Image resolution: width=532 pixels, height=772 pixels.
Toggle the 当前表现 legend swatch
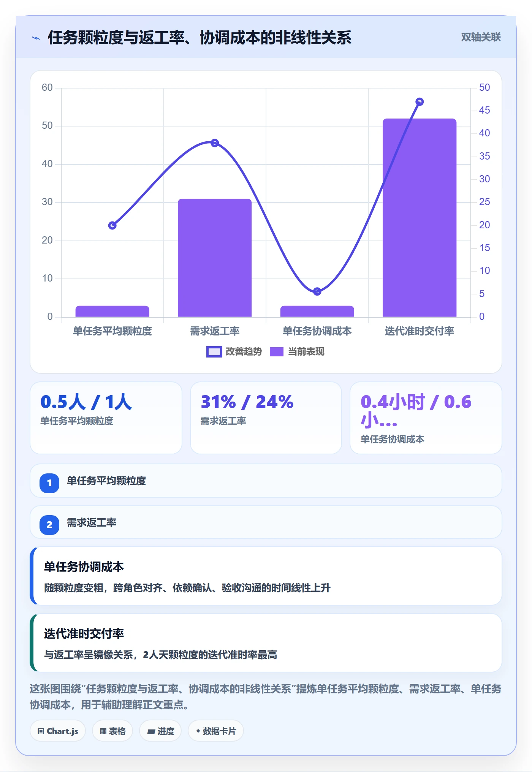click(277, 352)
